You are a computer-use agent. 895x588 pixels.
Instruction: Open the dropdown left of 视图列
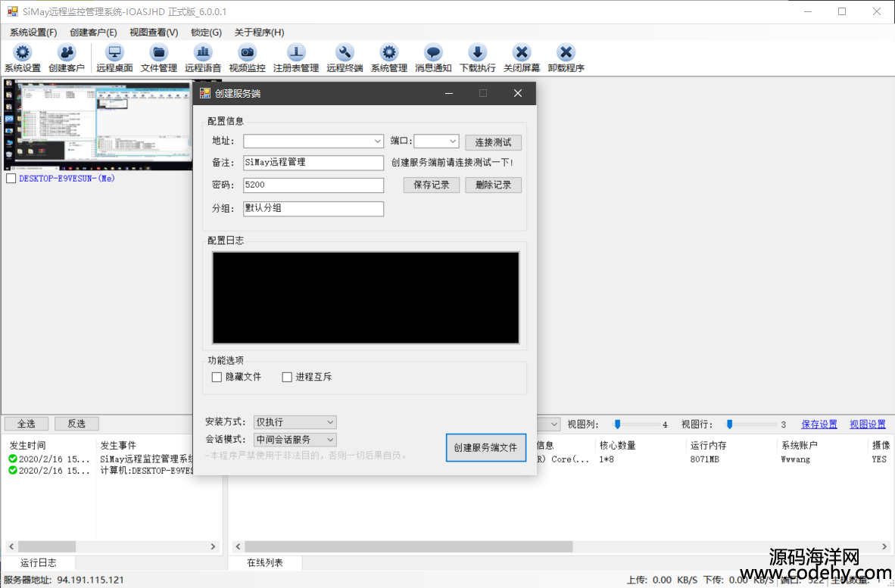(x=554, y=425)
